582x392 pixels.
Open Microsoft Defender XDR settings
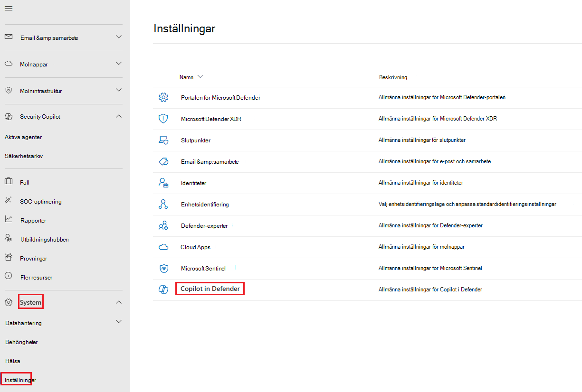(x=211, y=119)
